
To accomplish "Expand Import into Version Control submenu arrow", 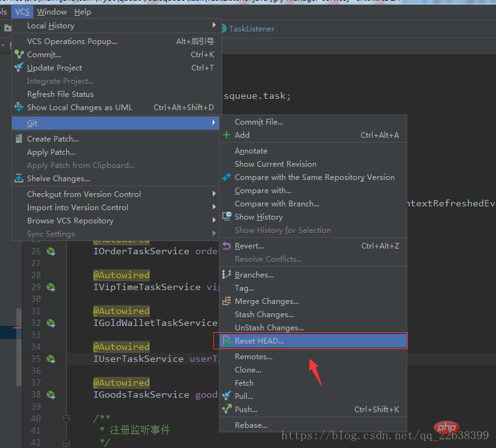I will click(214, 207).
